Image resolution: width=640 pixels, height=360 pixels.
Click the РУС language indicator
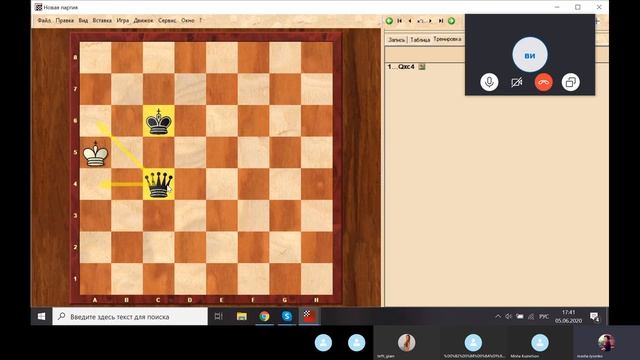(x=544, y=316)
